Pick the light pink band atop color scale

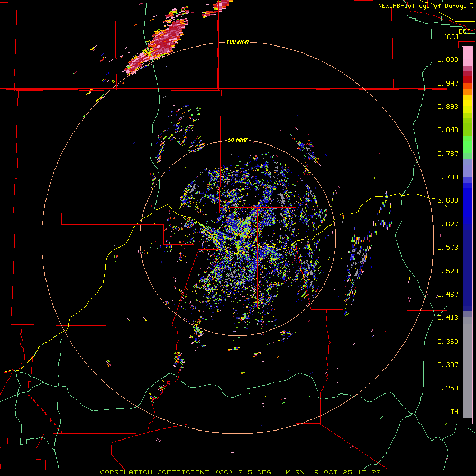[467, 57]
